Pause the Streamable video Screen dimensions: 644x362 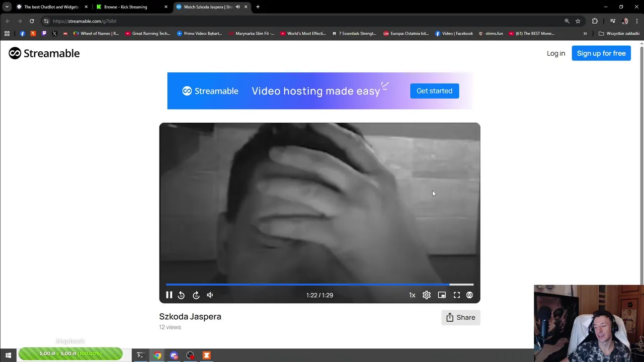pyautogui.click(x=169, y=295)
